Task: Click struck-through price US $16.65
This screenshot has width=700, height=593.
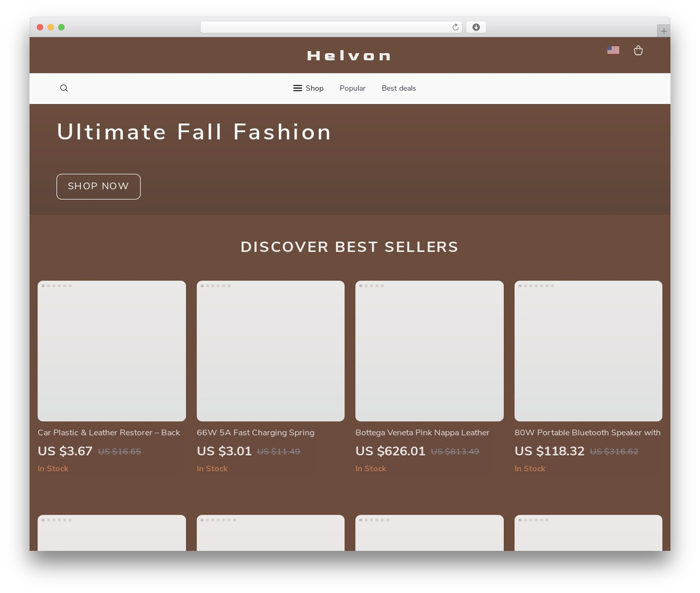Action: pyautogui.click(x=120, y=452)
